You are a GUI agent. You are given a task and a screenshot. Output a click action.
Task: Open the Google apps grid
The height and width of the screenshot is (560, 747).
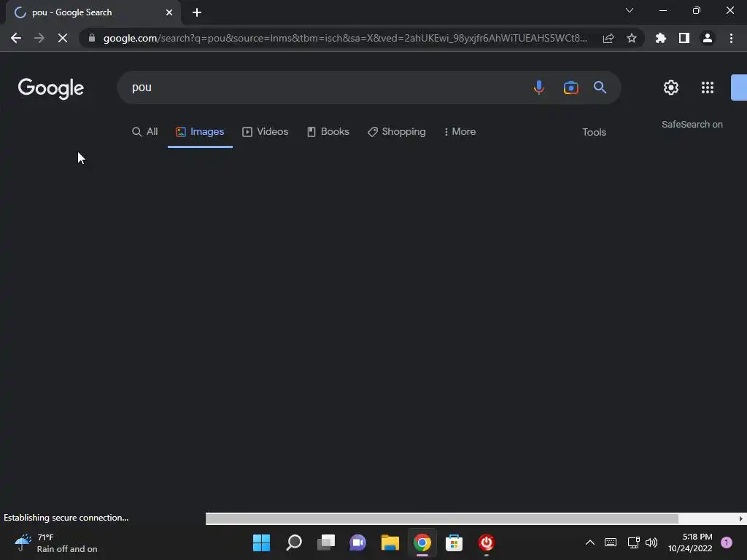(x=708, y=87)
